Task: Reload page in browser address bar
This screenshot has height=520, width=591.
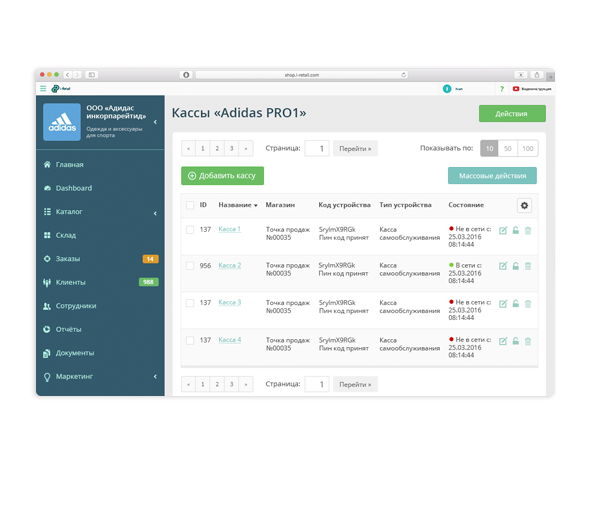Action: tap(404, 75)
